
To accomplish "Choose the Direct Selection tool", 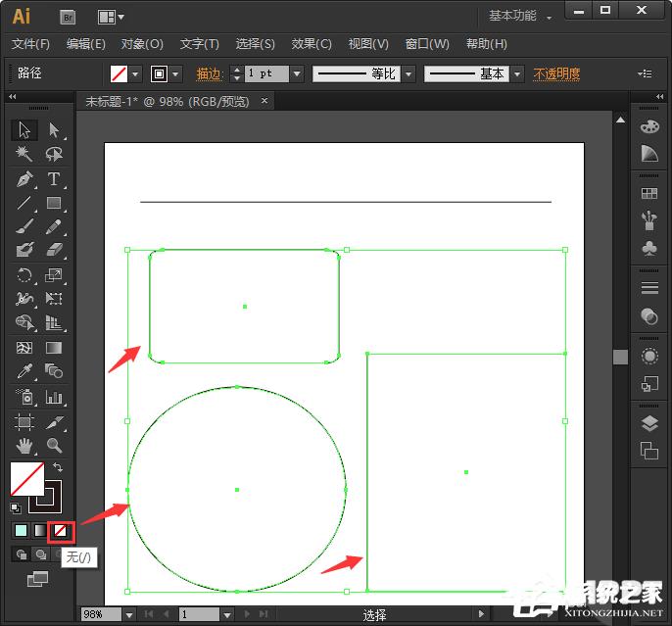I will point(54,130).
